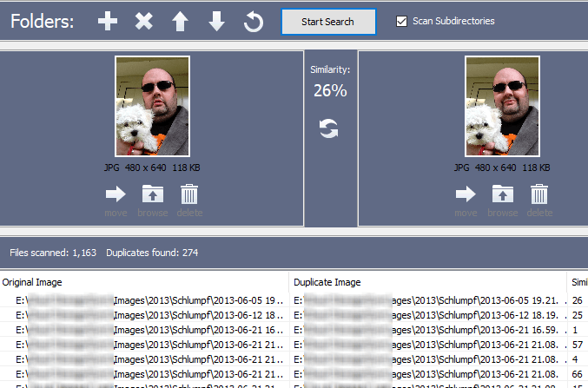588x388 pixels.
Task: Select the row with similarity 4
Action: pos(294,359)
